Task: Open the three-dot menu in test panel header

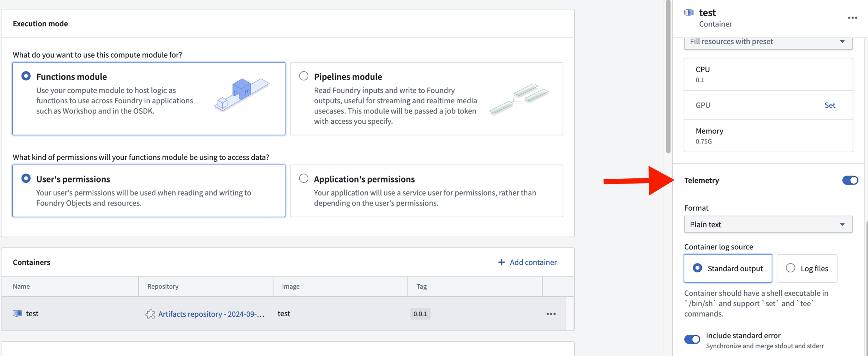Action: (x=852, y=18)
